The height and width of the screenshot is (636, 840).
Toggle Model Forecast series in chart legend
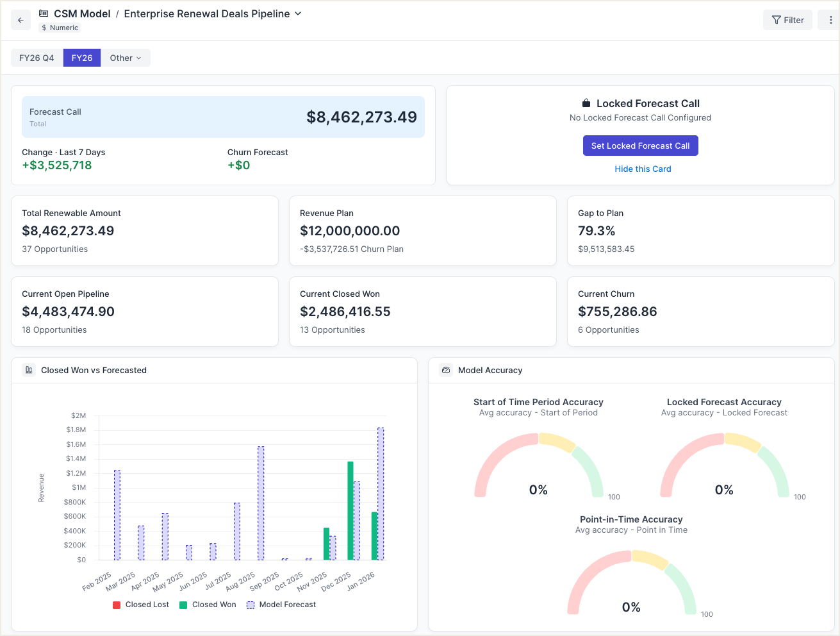click(x=281, y=605)
